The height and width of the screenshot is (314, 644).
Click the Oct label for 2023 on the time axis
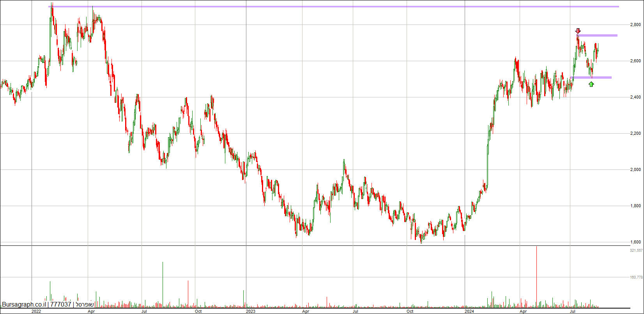(410, 311)
